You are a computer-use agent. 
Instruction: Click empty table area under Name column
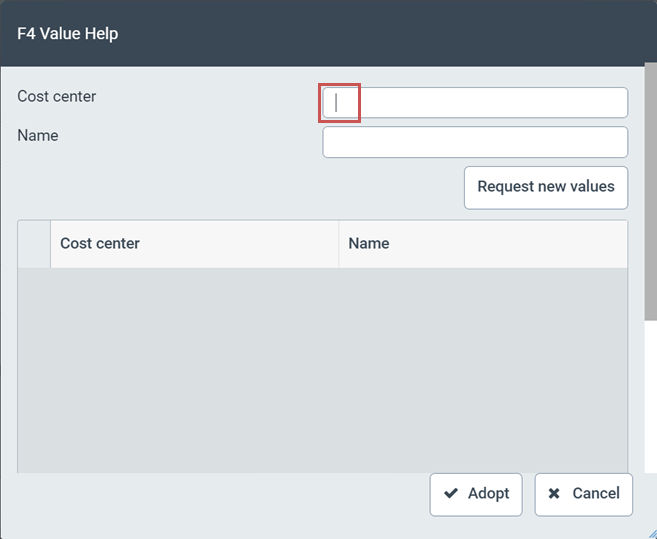pyautogui.click(x=482, y=370)
